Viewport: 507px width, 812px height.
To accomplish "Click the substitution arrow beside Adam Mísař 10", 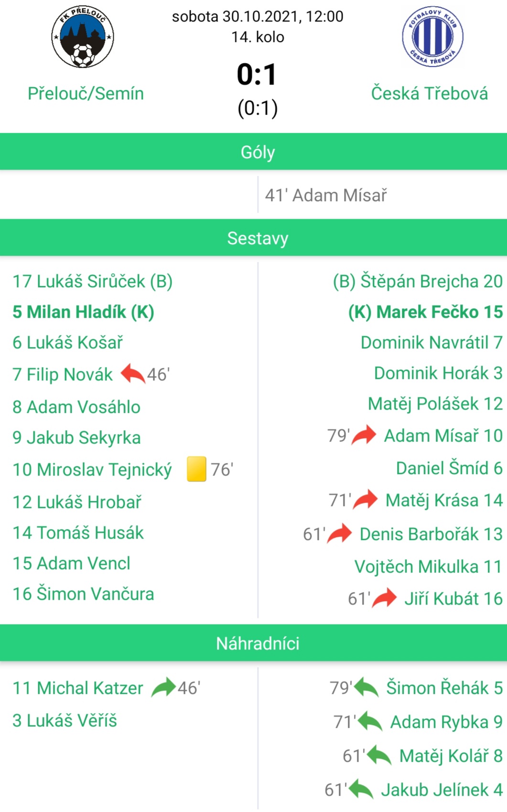I will [x=364, y=435].
